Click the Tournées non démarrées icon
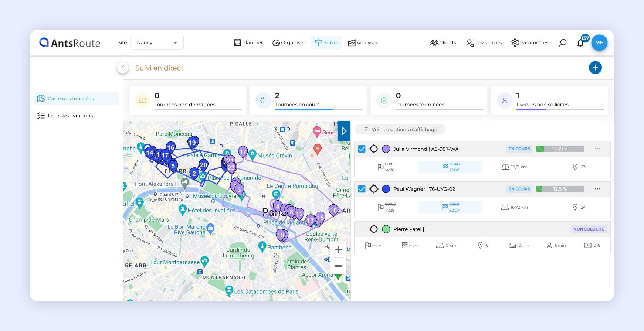 pyautogui.click(x=143, y=100)
